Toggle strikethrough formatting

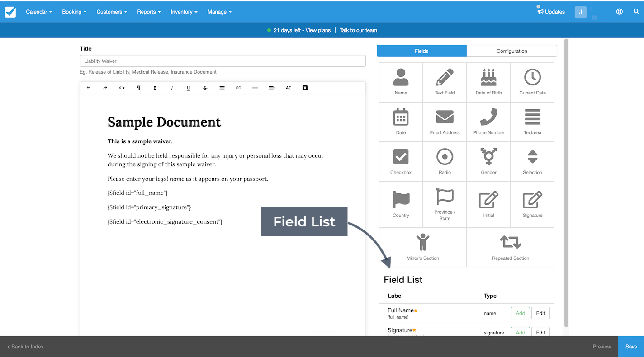[205, 88]
